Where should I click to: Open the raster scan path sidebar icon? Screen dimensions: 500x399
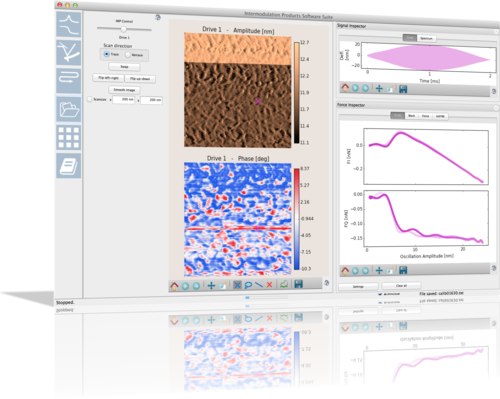[x=68, y=80]
